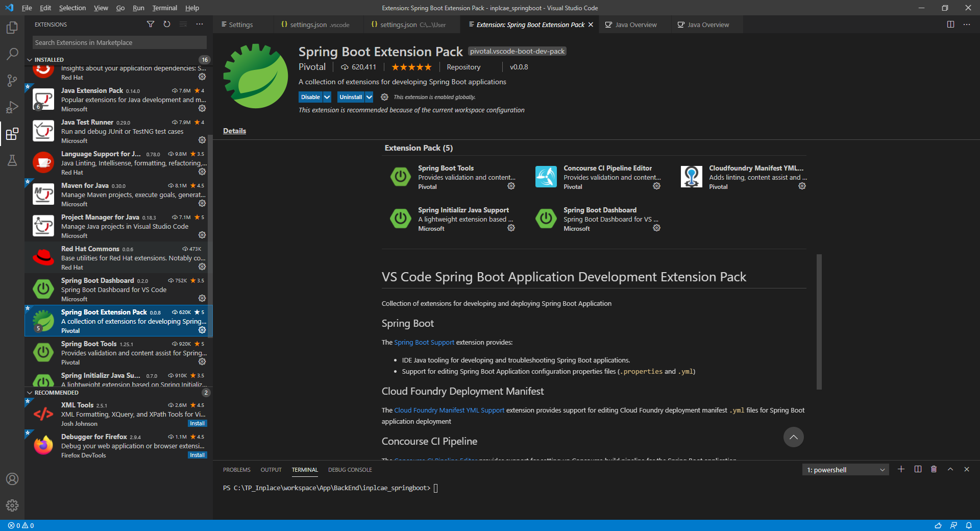Image resolution: width=980 pixels, height=531 pixels.
Task: Close the terminal panel
Action: pyautogui.click(x=967, y=469)
